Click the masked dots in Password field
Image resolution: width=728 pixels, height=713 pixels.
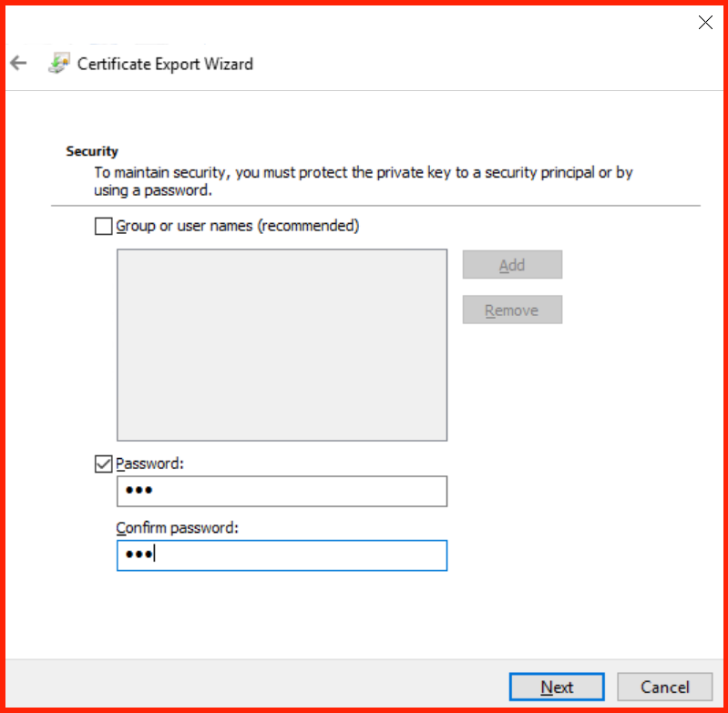(x=139, y=490)
